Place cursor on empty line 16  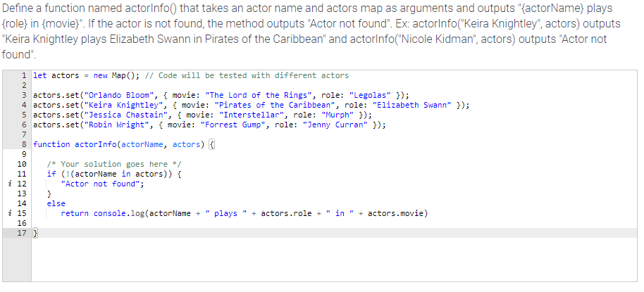pos(334,223)
